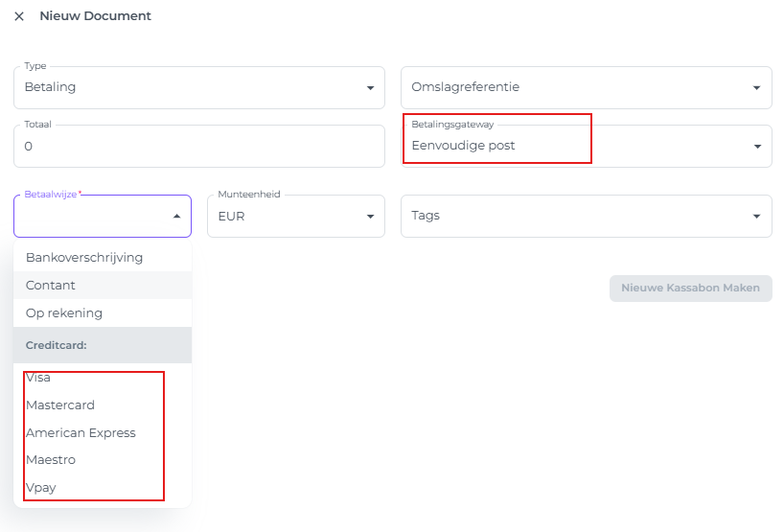
Task: Choose Contant from the list
Action: pyautogui.click(x=51, y=286)
